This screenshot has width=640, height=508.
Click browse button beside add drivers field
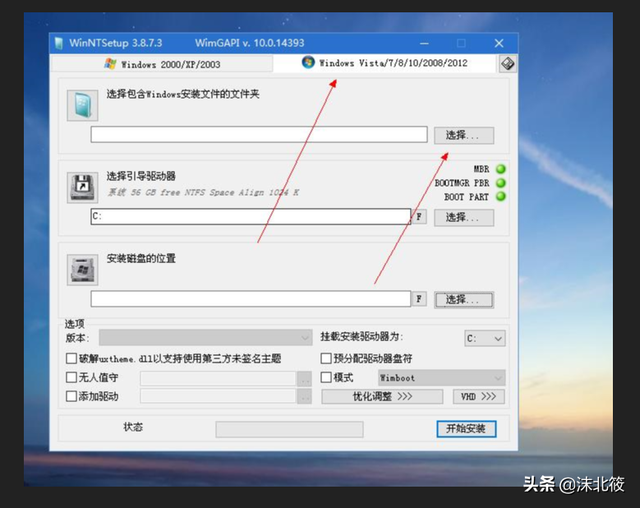point(304,397)
